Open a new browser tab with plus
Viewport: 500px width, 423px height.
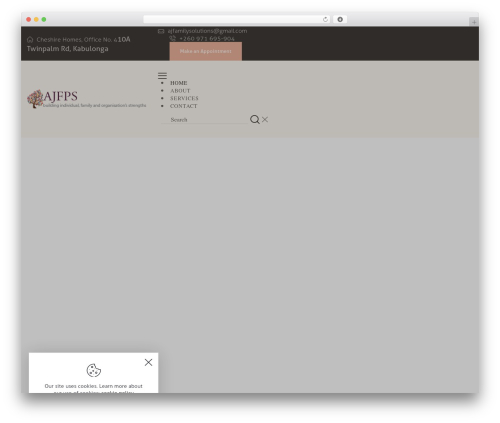point(474,22)
